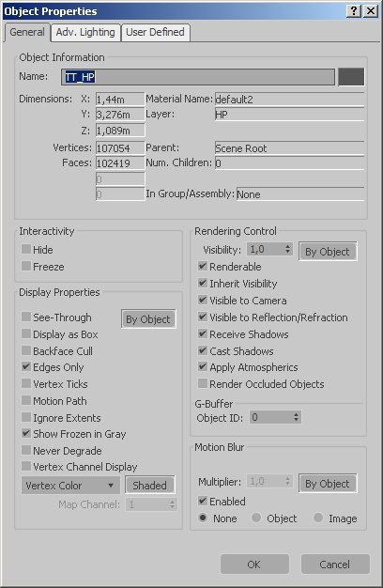This screenshot has height=588, width=383.
Task: Click the In Group/Assembly value None
Action: [300, 194]
